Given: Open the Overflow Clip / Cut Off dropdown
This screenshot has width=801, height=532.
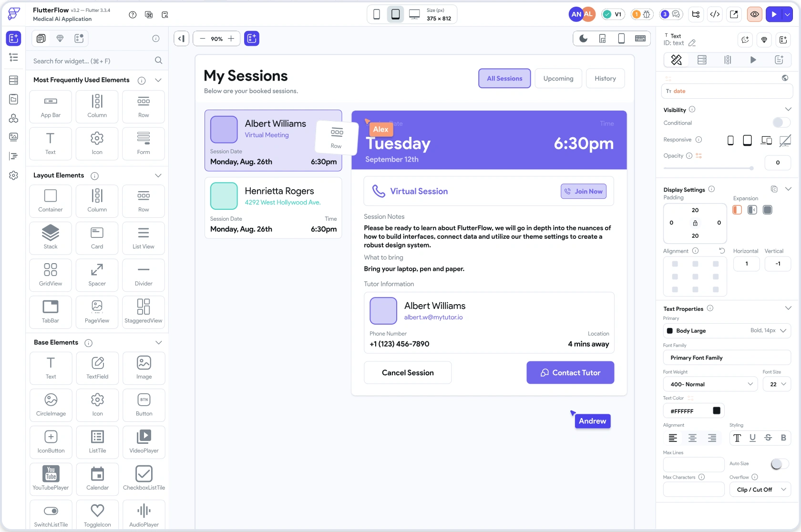Looking at the screenshot, I should coord(760,490).
